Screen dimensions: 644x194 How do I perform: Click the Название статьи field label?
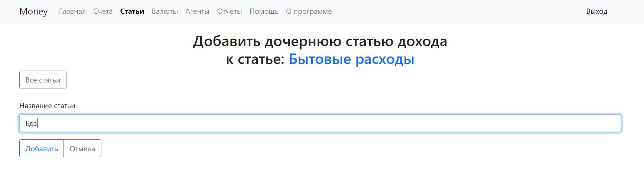[x=47, y=106]
